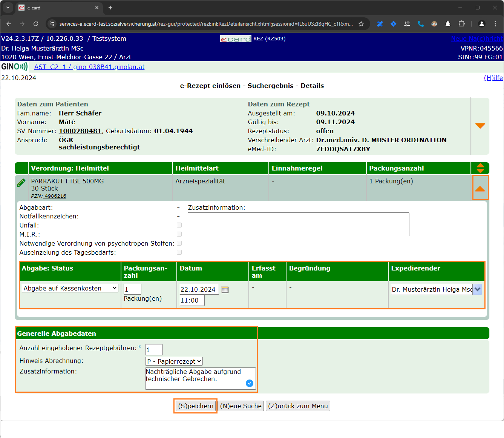Open the (H)ilfe link

point(493,78)
